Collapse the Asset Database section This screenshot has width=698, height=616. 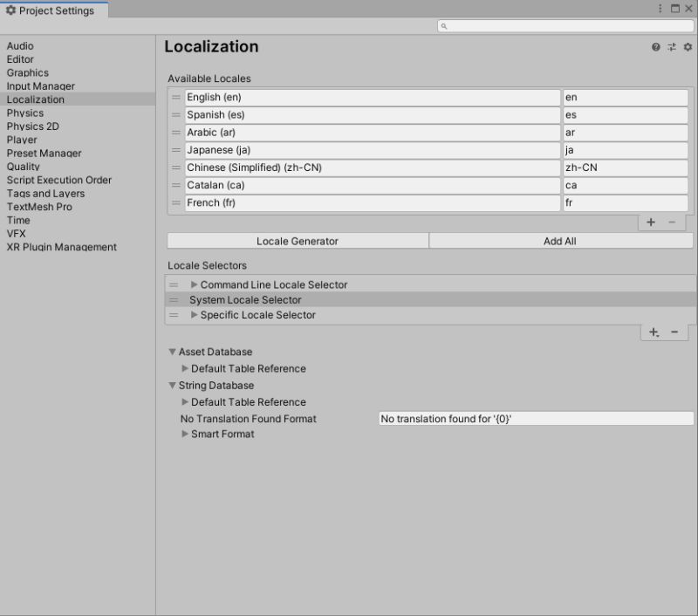[172, 352]
